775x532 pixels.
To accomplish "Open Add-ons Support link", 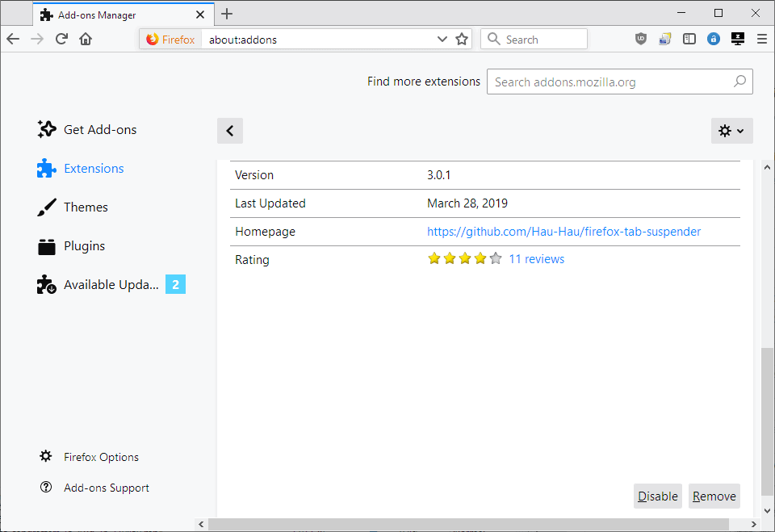I will click(107, 488).
